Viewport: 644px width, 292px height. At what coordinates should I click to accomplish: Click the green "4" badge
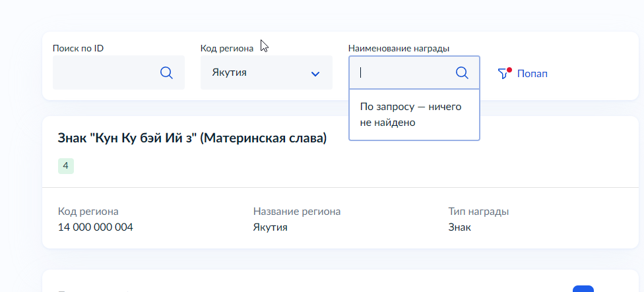coord(66,166)
